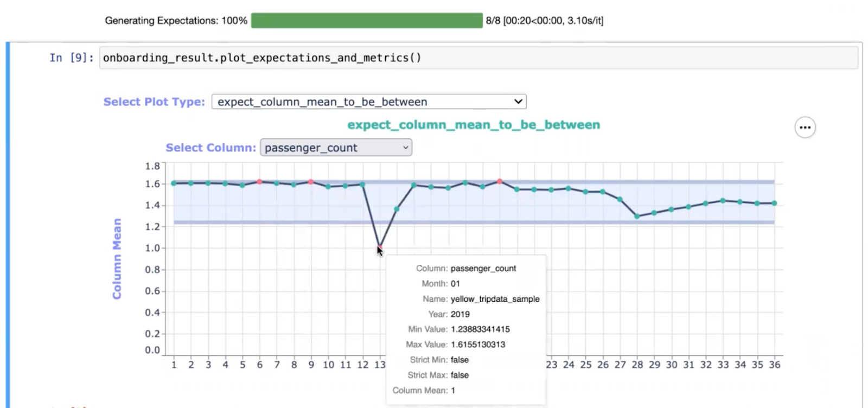Click the tooltip 'Strict Max: false' row

point(438,375)
